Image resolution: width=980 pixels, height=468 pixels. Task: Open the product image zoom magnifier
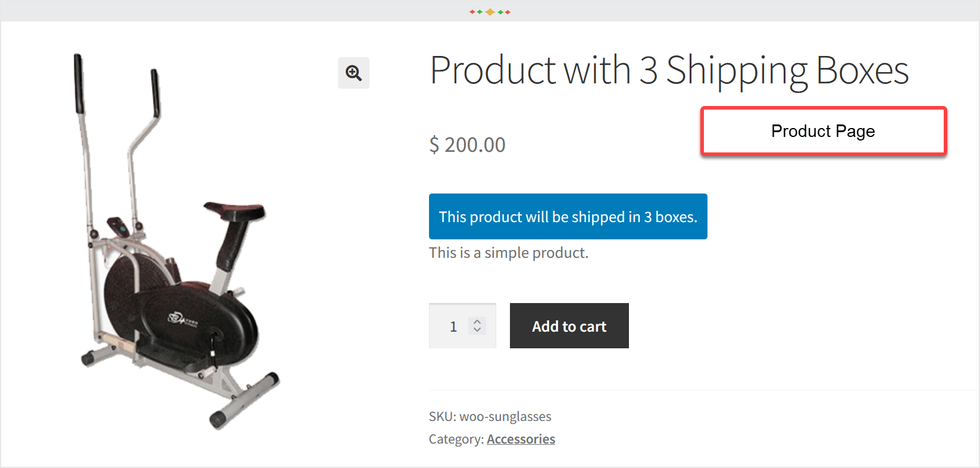pos(353,73)
